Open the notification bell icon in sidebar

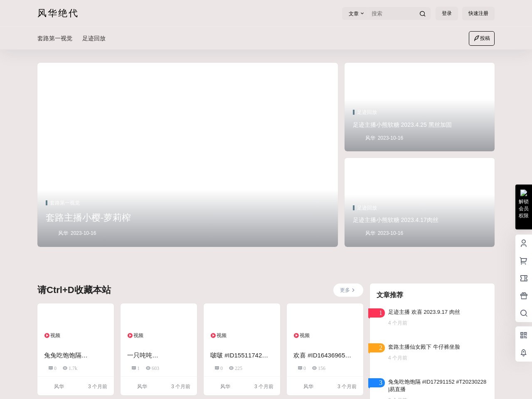524,352
